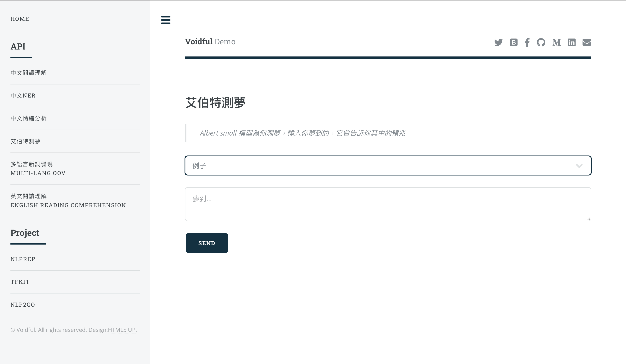Open Multi-Lang OOV sidebar item
Image resolution: width=626 pixels, height=364 pixels.
pos(38,169)
